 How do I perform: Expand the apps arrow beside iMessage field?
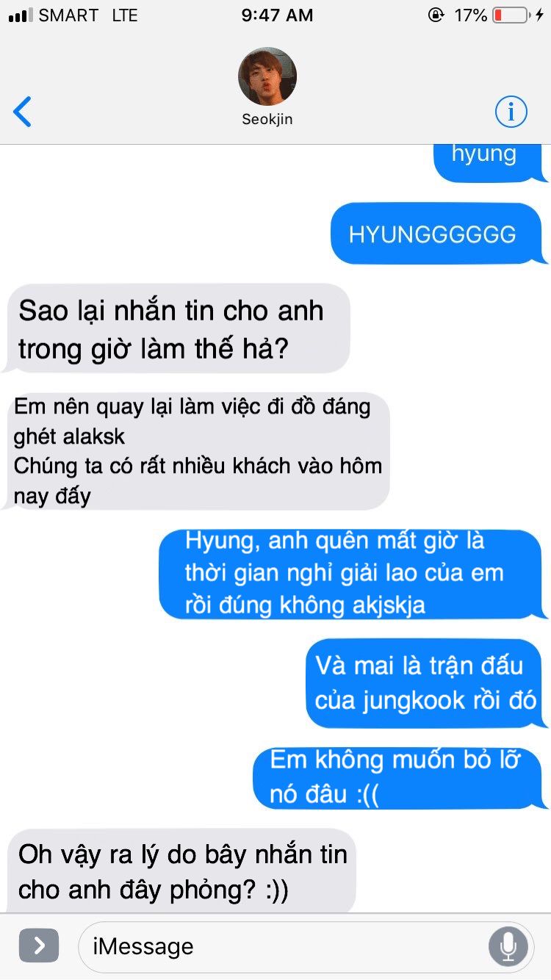39,945
